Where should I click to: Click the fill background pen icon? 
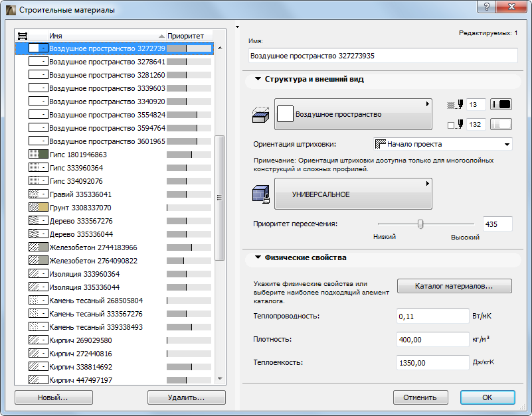point(456,125)
